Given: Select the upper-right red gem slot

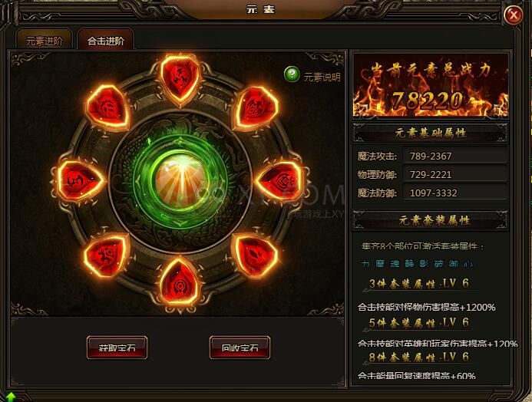Looking at the screenshot, I should (x=256, y=107).
